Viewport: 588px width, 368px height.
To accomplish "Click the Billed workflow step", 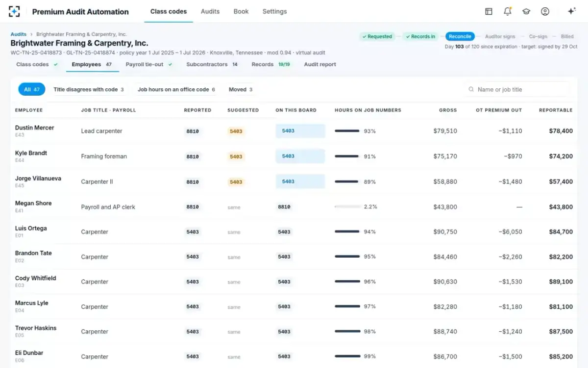I will tap(567, 36).
